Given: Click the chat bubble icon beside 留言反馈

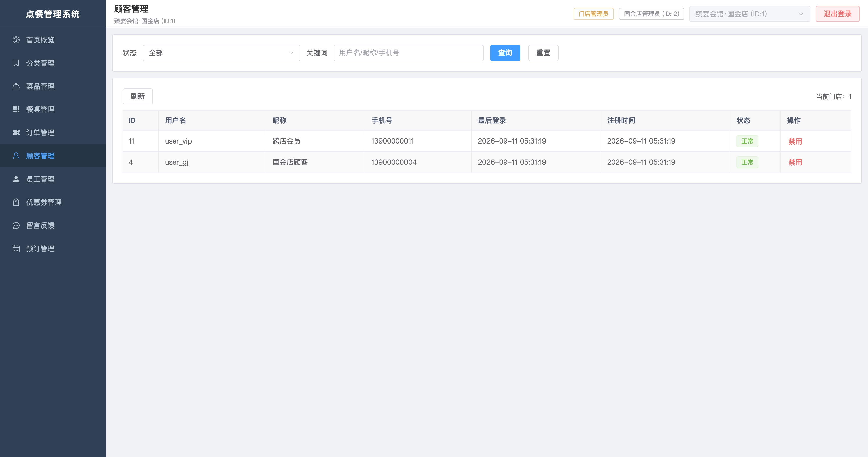Looking at the screenshot, I should pos(16,225).
